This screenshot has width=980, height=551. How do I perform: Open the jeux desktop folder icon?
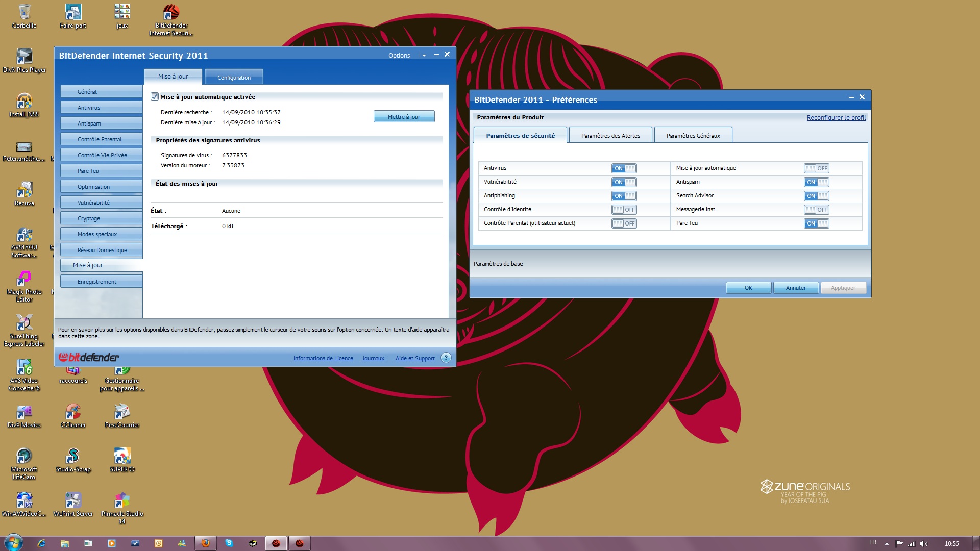pos(122,16)
